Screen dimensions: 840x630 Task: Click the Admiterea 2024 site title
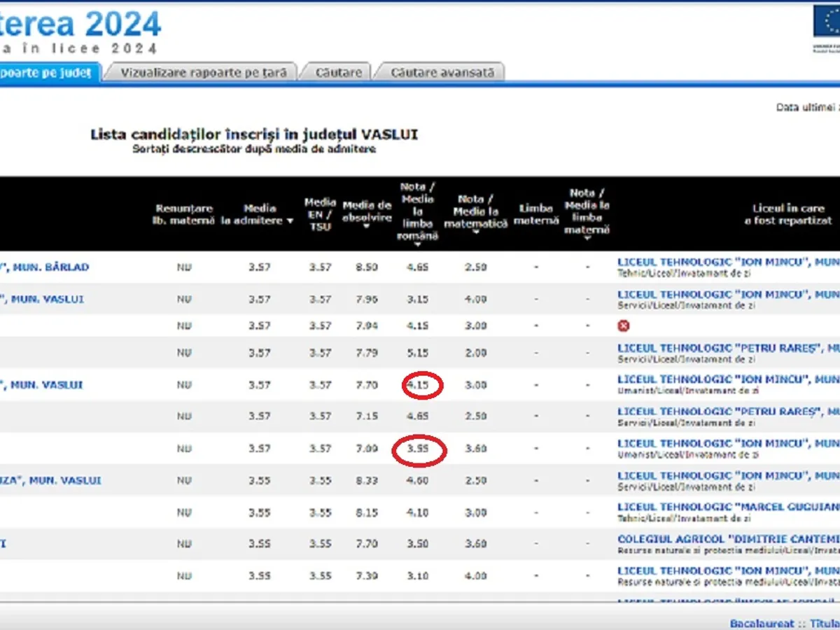(80, 24)
